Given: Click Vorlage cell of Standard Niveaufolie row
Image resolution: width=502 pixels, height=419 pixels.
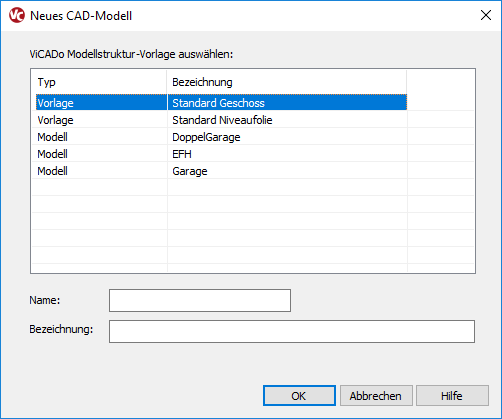Looking at the screenshot, I should tap(55, 120).
